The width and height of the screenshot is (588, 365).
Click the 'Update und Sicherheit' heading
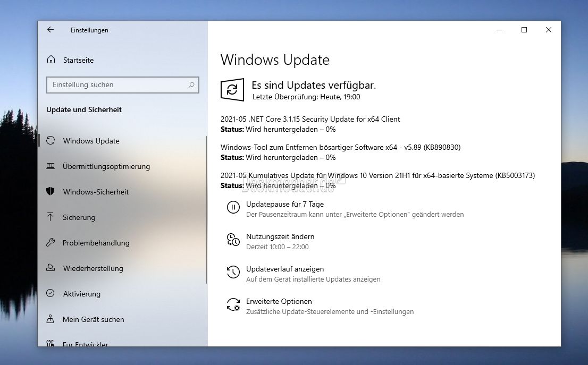click(x=83, y=109)
